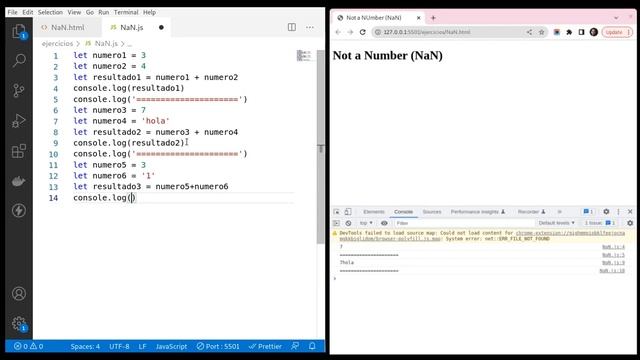Open the Default levels dropdown in console
Image resolution: width=640 pixels, height=360 pixels.
[556, 223]
